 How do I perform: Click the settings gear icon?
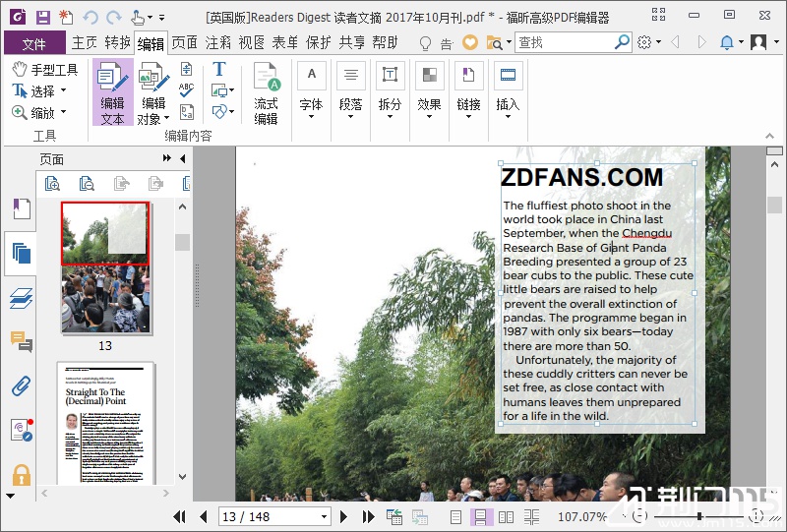pos(644,42)
